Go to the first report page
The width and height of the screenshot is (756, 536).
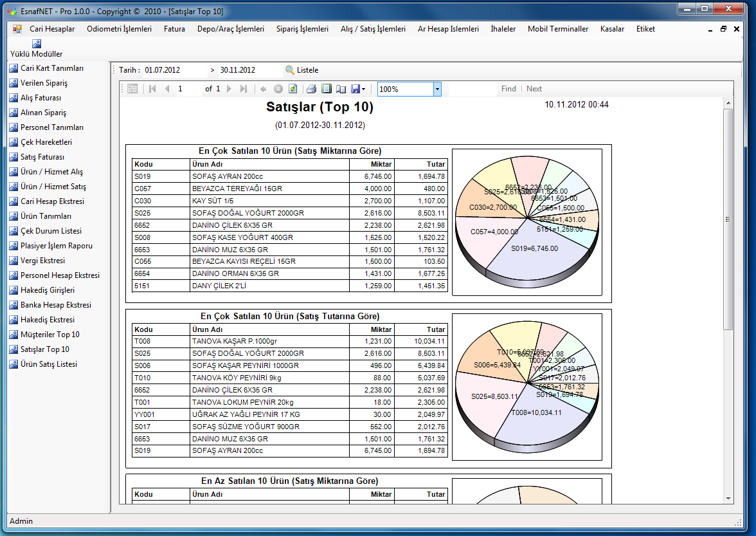pyautogui.click(x=152, y=89)
